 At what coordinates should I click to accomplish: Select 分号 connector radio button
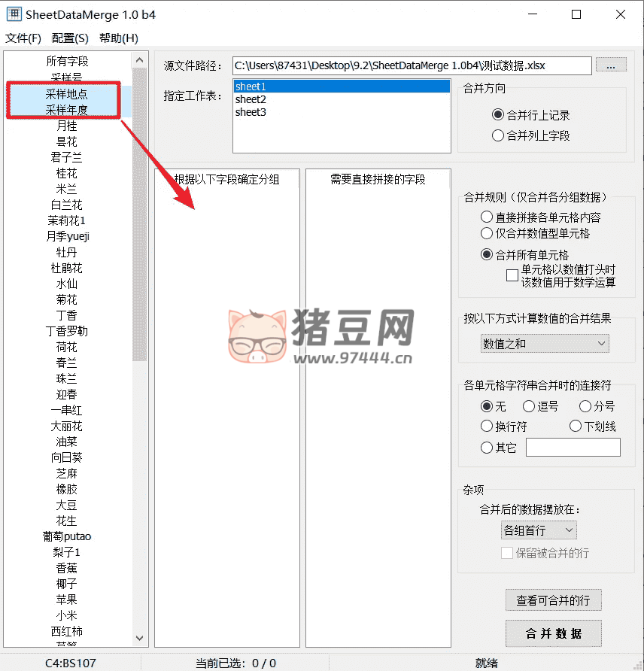[585, 405]
